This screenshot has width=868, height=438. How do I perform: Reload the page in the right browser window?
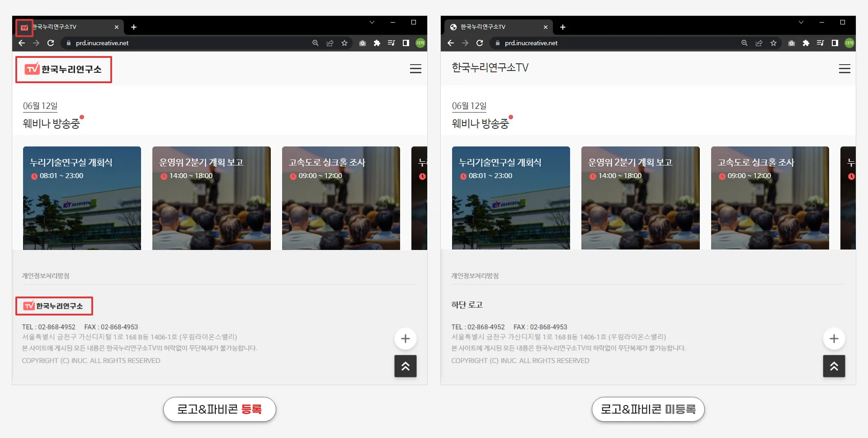pos(480,43)
